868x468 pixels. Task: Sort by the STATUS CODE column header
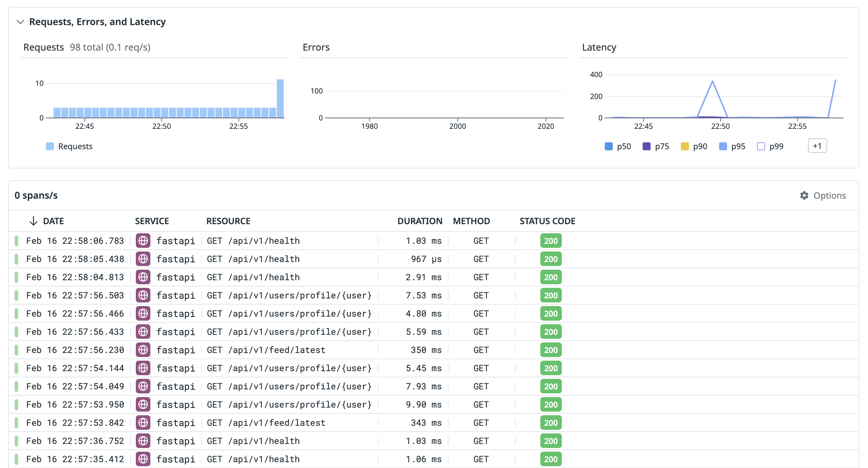click(547, 221)
